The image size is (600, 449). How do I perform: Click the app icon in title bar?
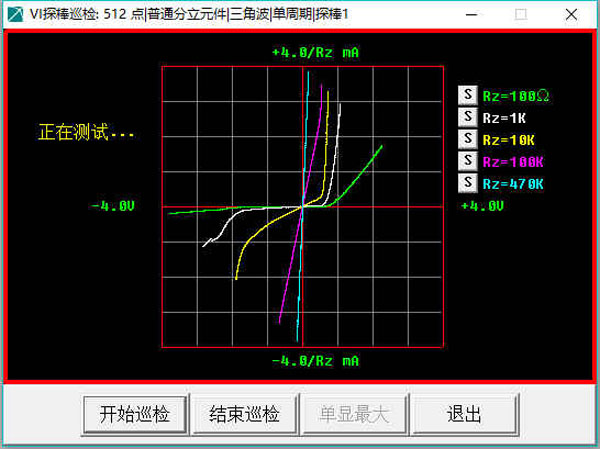[15, 15]
